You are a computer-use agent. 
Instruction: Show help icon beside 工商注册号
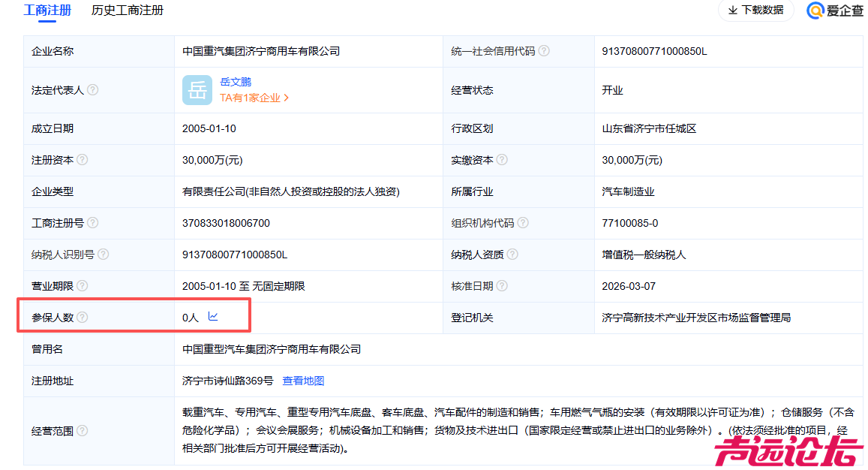(x=93, y=223)
